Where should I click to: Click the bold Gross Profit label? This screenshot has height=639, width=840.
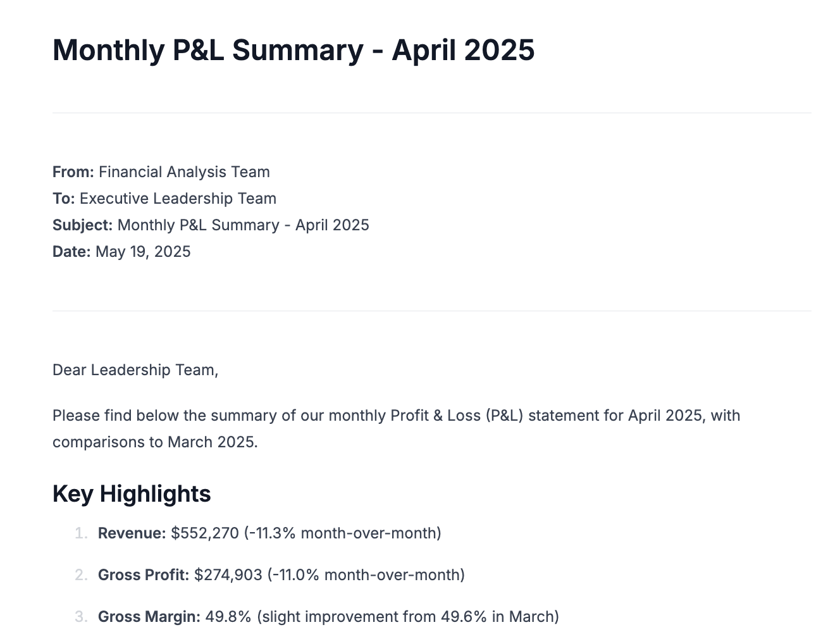coord(144,575)
